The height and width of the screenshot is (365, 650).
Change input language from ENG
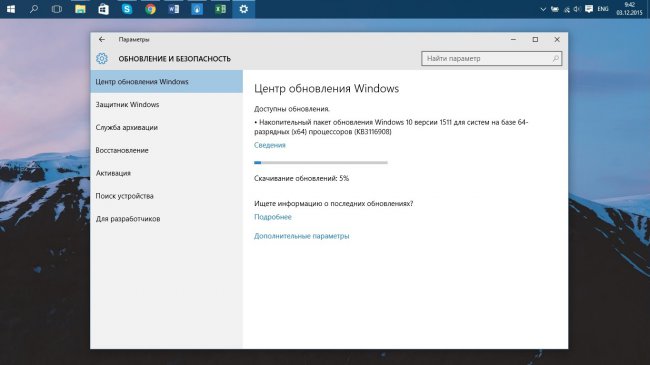click(603, 9)
